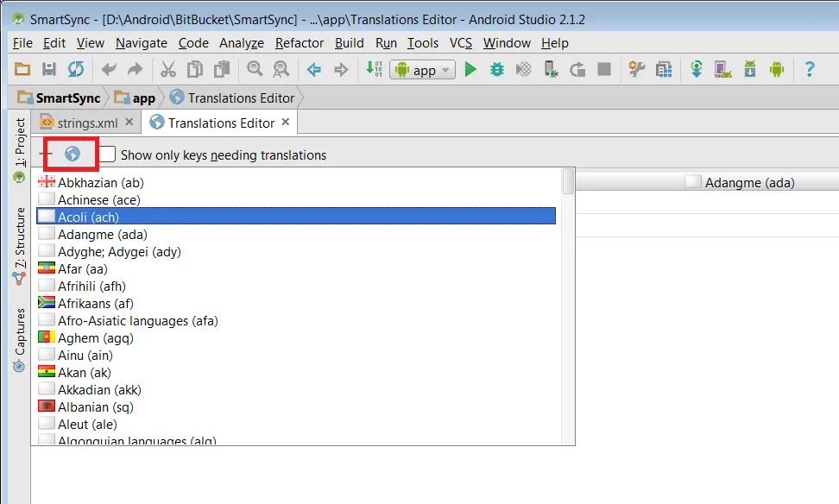Image resolution: width=839 pixels, height=504 pixels.
Task: Open the Run menu
Action: (386, 43)
